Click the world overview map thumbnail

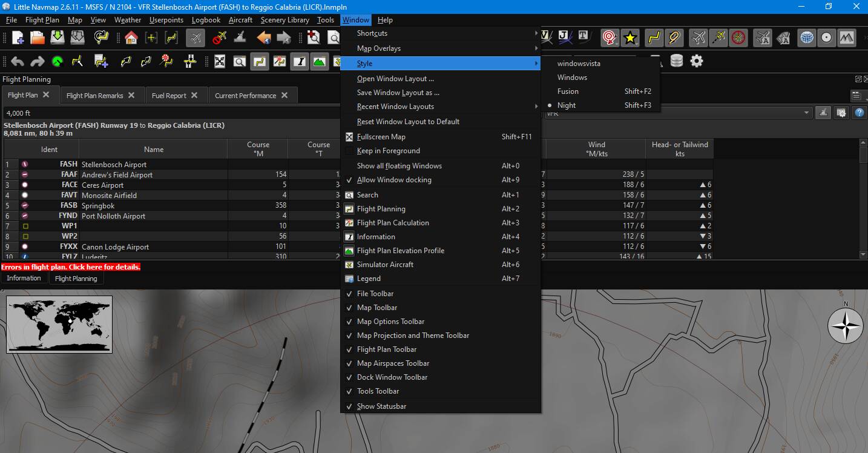[x=59, y=325]
